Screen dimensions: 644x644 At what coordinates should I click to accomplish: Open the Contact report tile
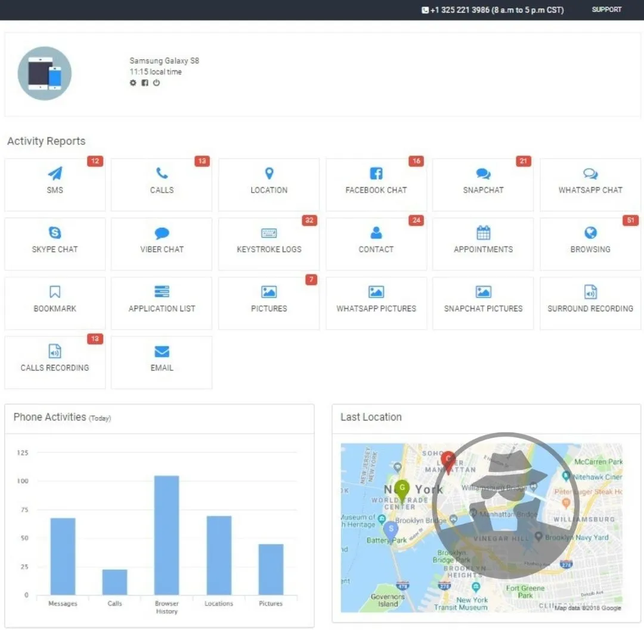click(376, 244)
